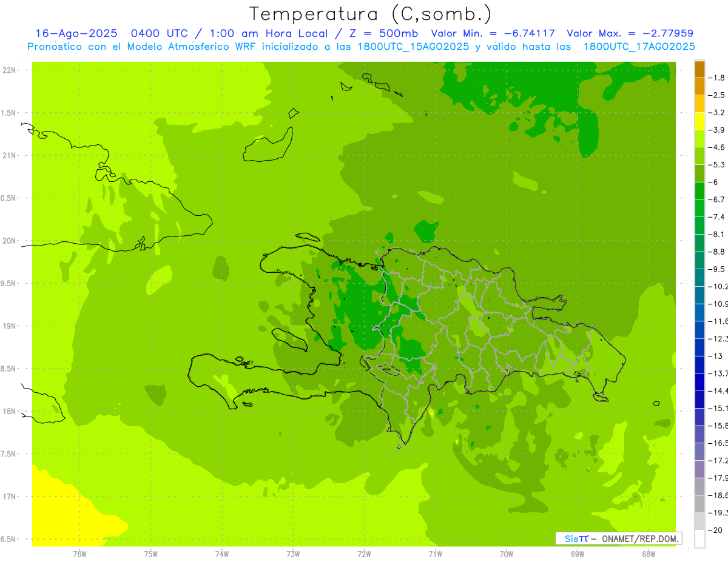Screen dimensions: 728x562
Task: Click the 'Valor Max. = -2.77959' readout
Action: point(630,33)
